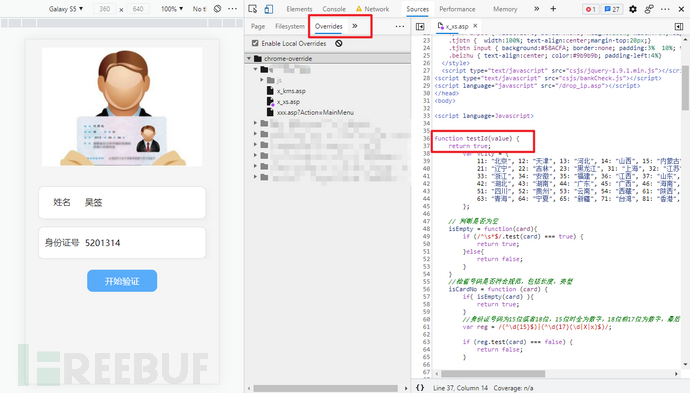The width and height of the screenshot is (690, 393).
Task: Open the Sources navigator three-dot menu
Action: (x=400, y=26)
